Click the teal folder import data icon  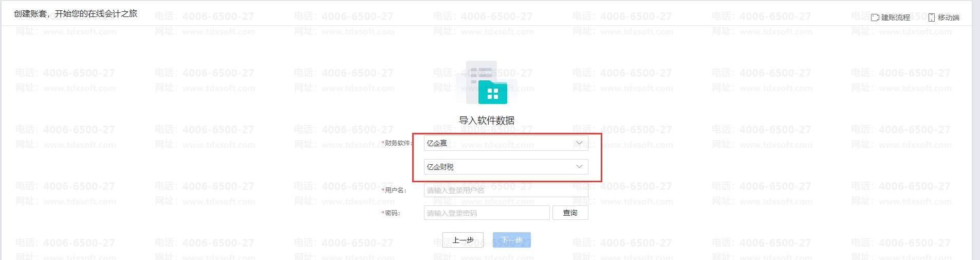492,91
